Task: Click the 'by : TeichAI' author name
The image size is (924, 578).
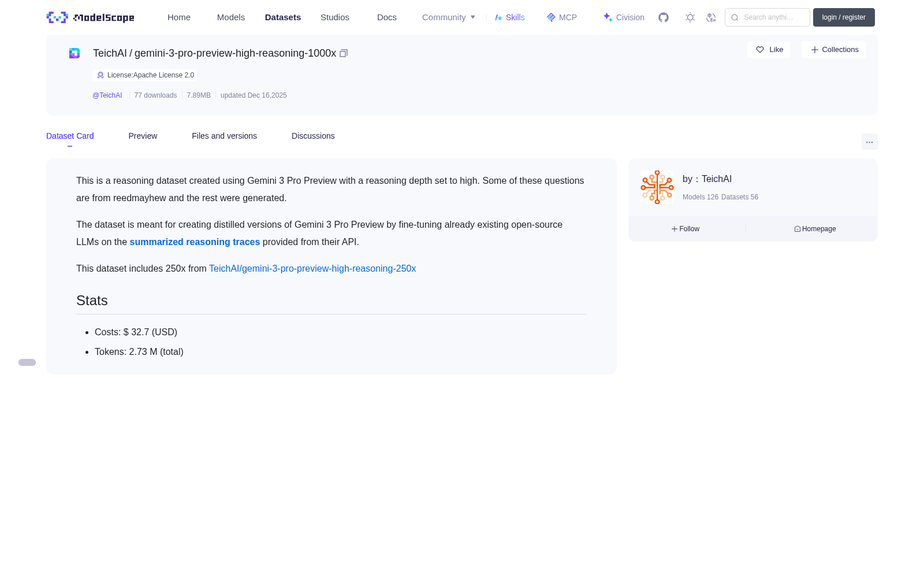Action: [x=707, y=179]
